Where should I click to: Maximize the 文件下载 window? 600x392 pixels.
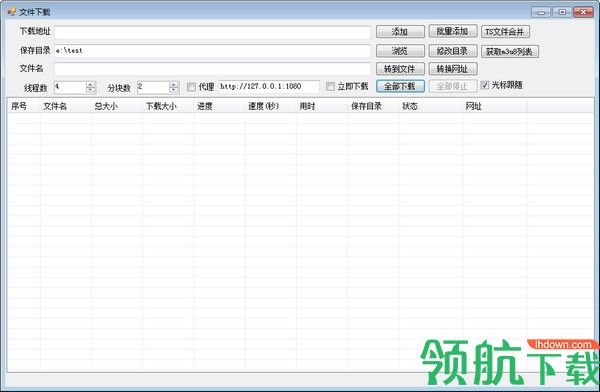coord(562,12)
